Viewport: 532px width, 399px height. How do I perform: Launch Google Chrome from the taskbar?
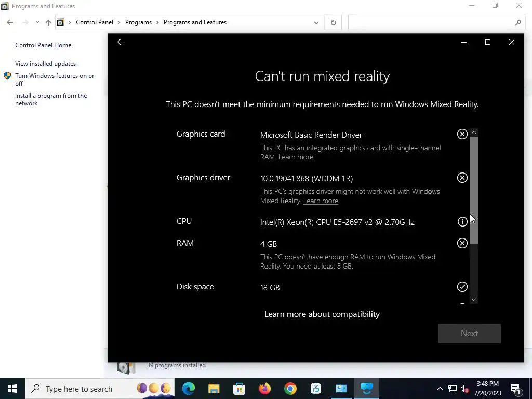tap(290, 389)
